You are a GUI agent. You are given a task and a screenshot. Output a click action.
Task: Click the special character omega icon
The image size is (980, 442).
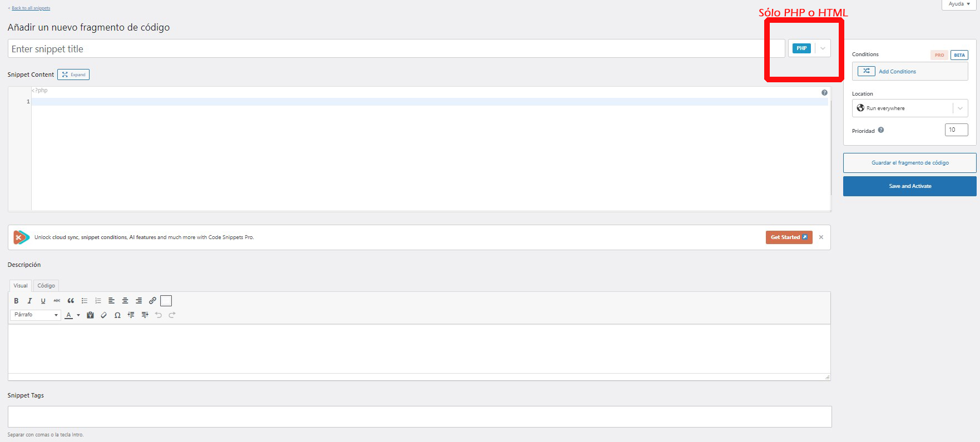pos(117,315)
